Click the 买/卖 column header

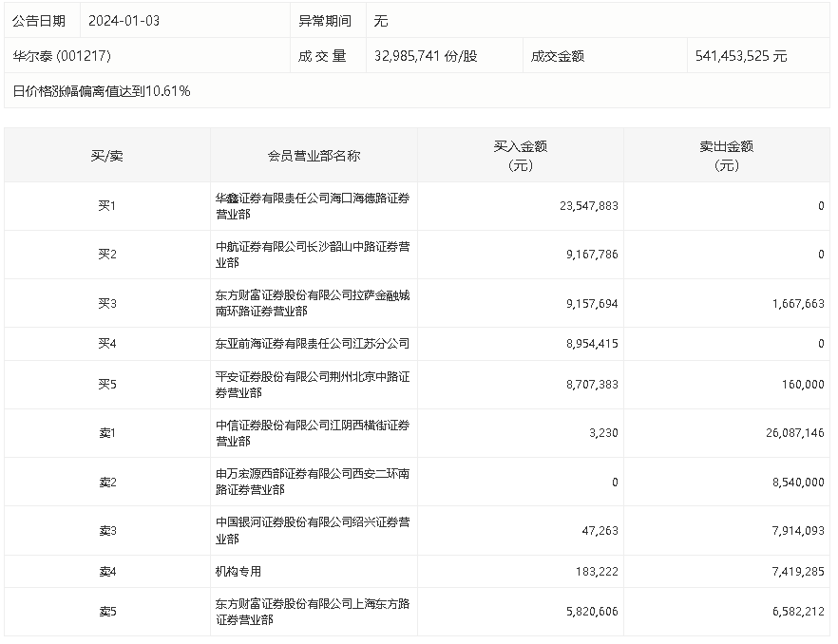point(106,156)
